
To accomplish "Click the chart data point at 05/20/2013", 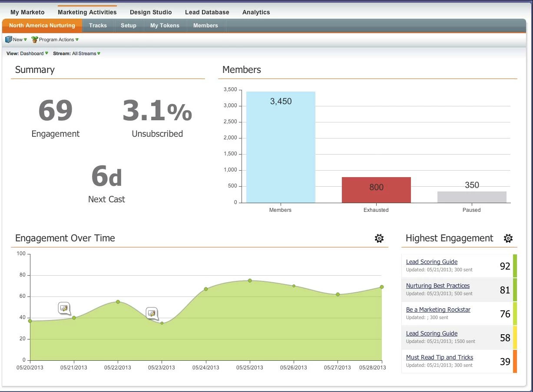I will 30,321.
